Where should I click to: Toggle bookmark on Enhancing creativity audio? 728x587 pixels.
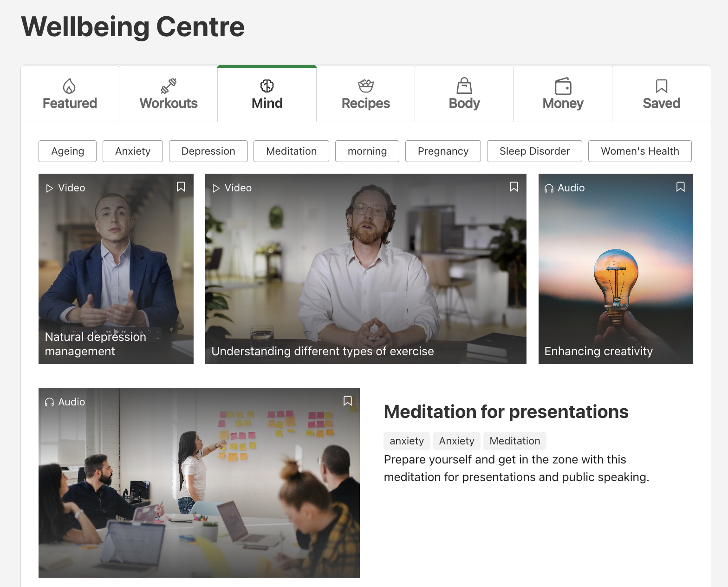[681, 187]
